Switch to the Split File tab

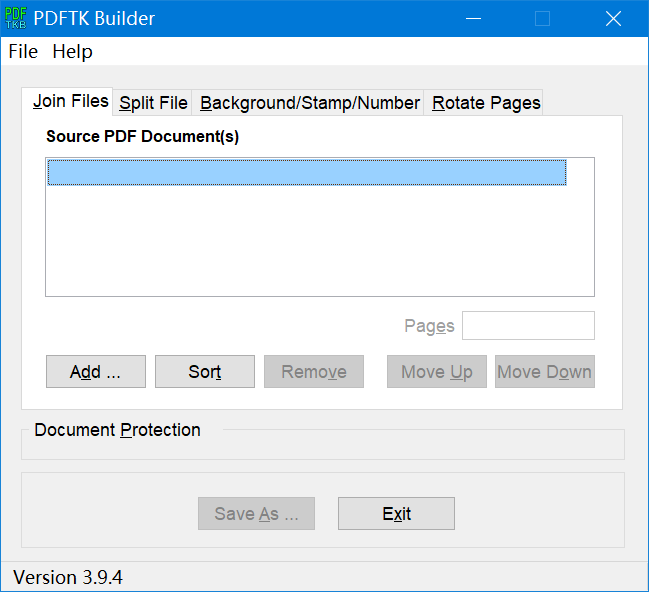click(152, 103)
